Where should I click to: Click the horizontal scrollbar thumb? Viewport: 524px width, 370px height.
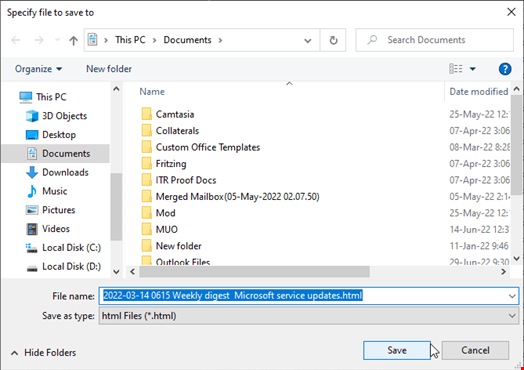254,272
